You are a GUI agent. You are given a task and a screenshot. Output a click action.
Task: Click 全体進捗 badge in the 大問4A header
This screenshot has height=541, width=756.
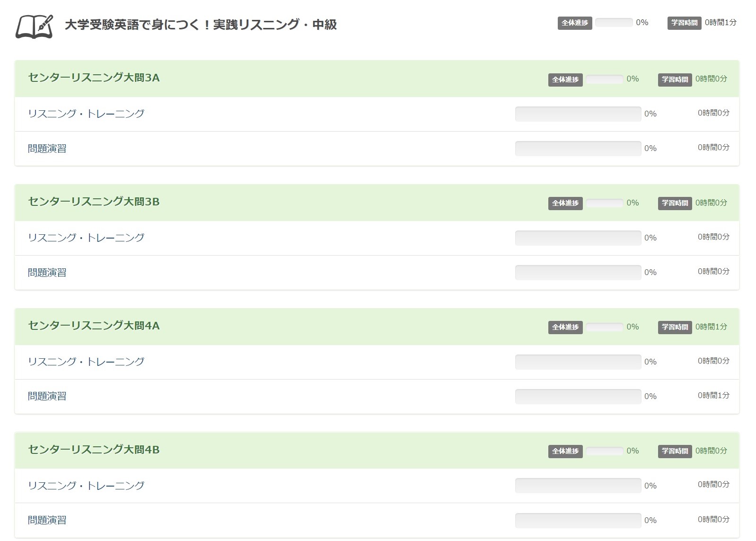[565, 327]
